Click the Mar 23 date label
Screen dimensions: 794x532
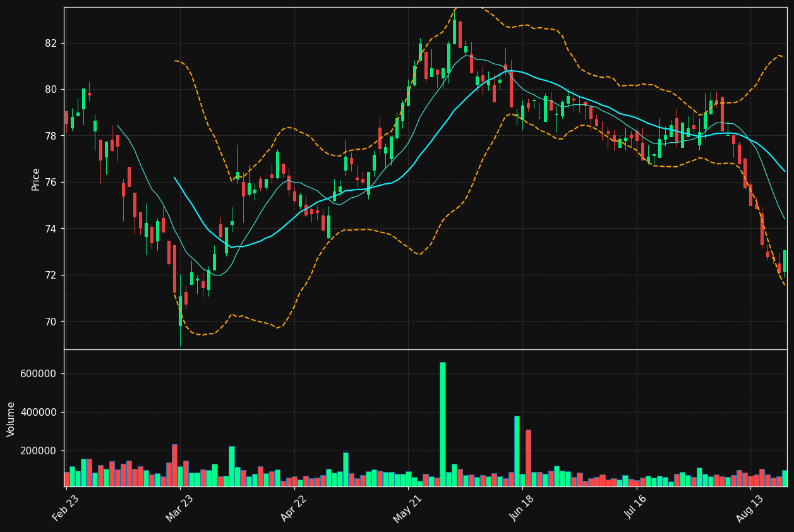point(179,509)
